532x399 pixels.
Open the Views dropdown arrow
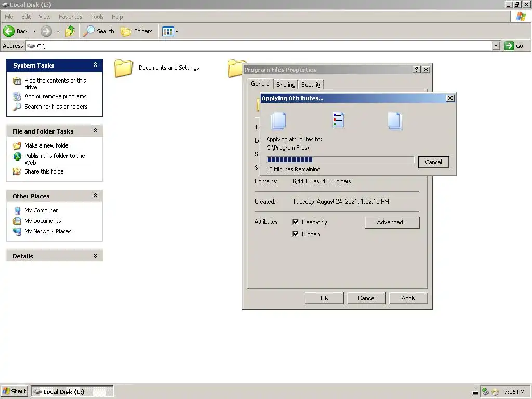[177, 32]
